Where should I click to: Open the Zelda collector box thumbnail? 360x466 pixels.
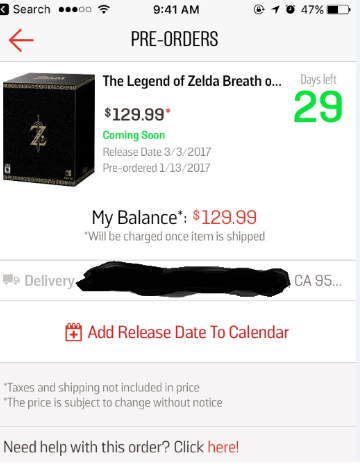pos(49,129)
